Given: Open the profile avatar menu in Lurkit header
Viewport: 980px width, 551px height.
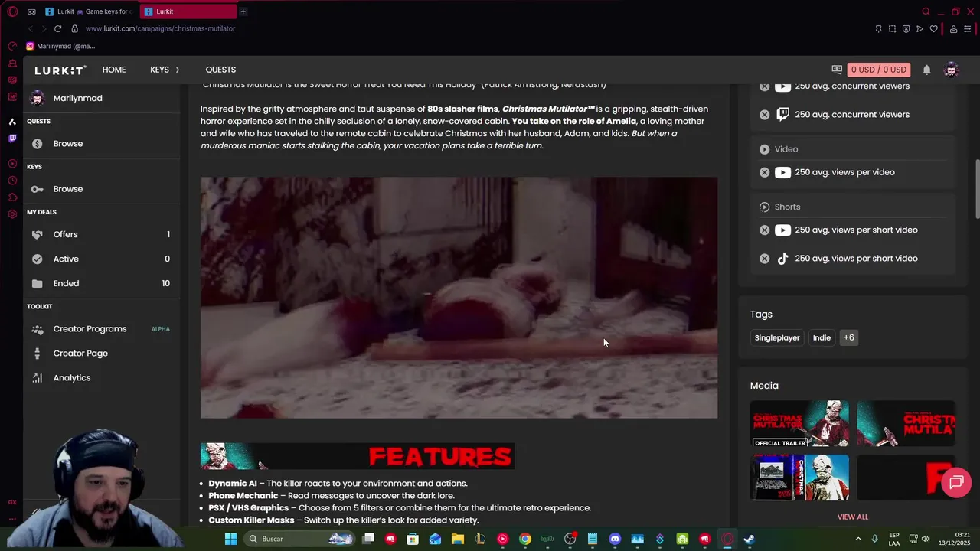Looking at the screenshot, I should 952,70.
